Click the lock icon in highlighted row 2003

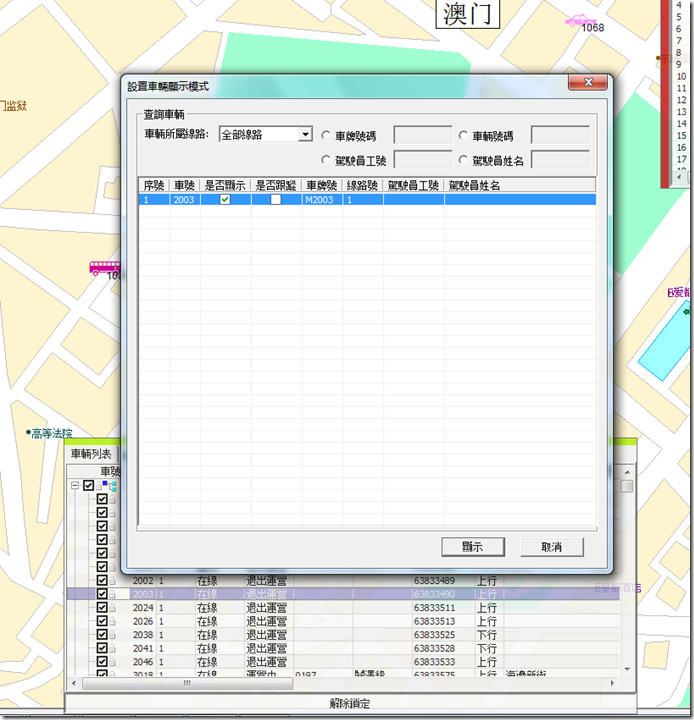(113, 594)
